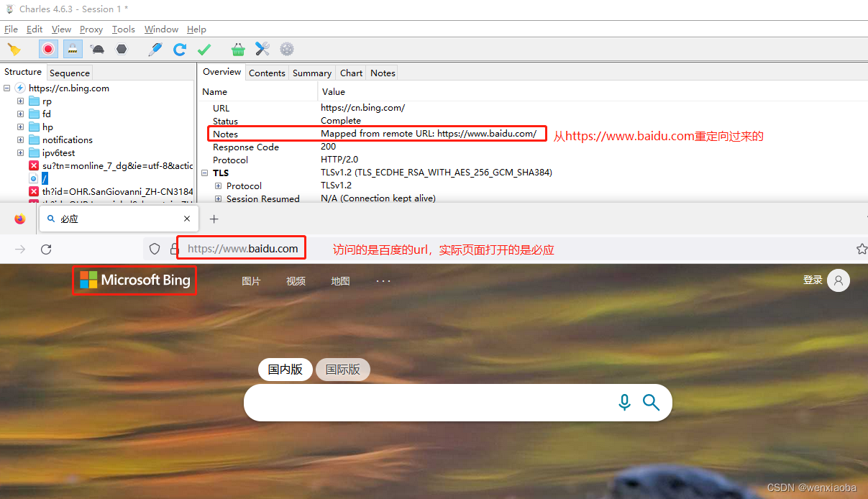Collapse the TLS section
868x499 pixels.
click(x=205, y=173)
